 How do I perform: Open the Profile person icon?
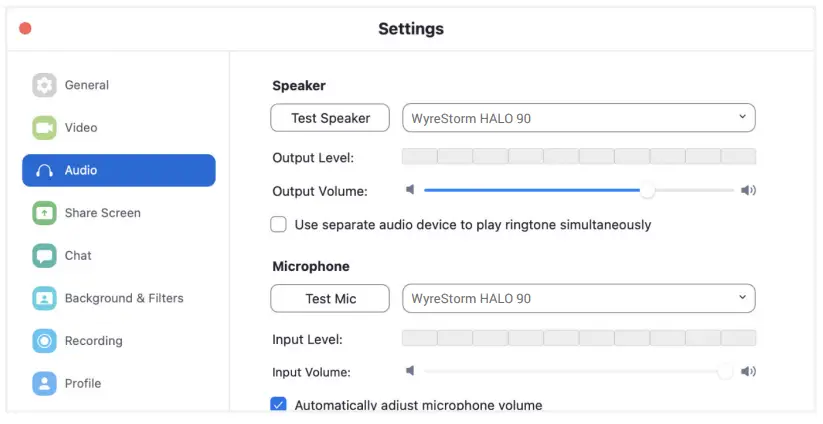tap(44, 383)
